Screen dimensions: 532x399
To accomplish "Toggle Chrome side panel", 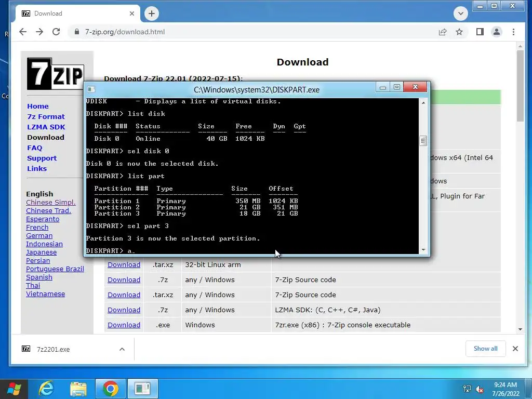I will click(480, 32).
